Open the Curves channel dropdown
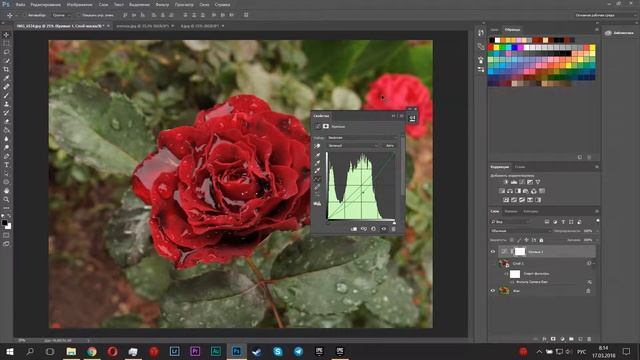The image size is (640, 360). point(353,146)
